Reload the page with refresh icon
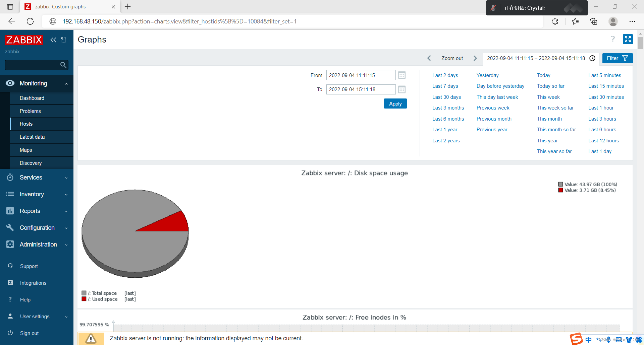This screenshot has height=345, width=644. coord(30,21)
